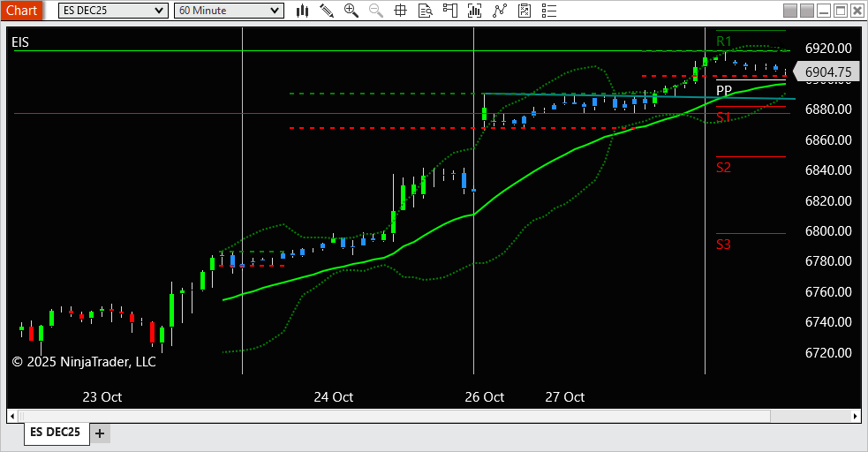
Task: Click the 27 Oct date label
Action: tap(564, 397)
